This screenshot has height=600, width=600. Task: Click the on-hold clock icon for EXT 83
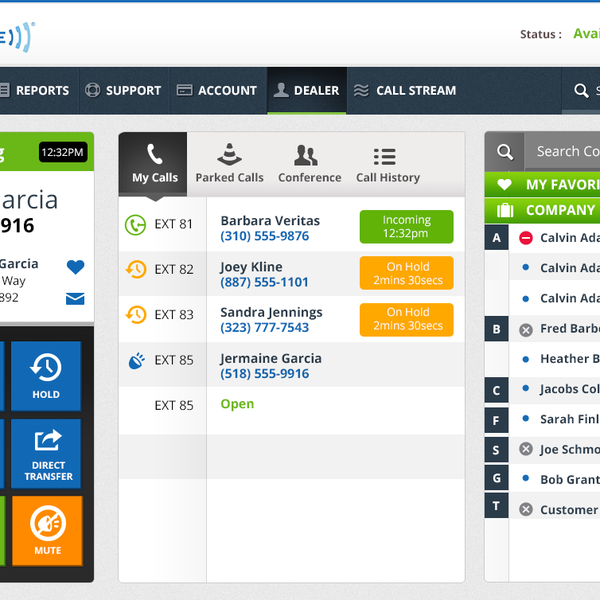click(136, 315)
